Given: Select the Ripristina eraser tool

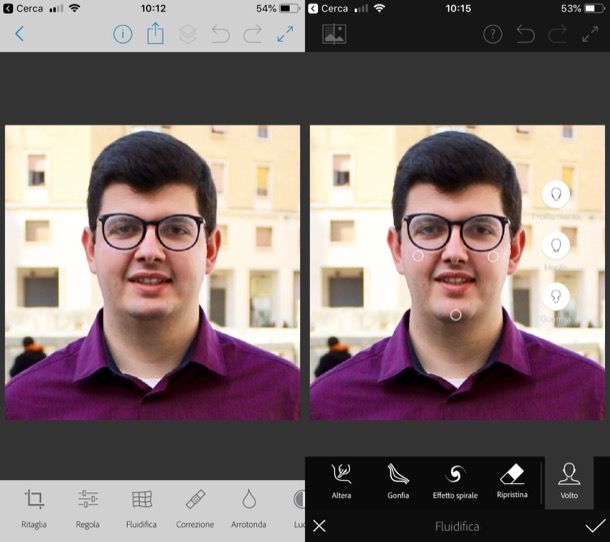Looking at the screenshot, I should [x=511, y=480].
